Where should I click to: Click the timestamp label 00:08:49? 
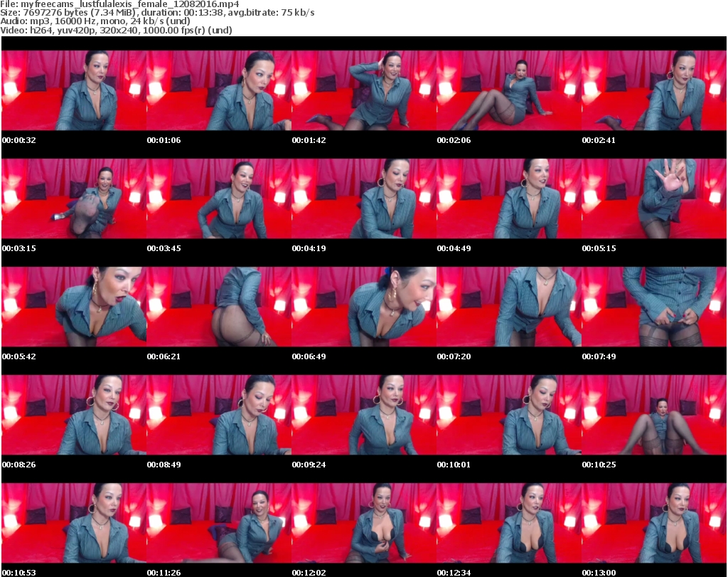[x=164, y=465]
